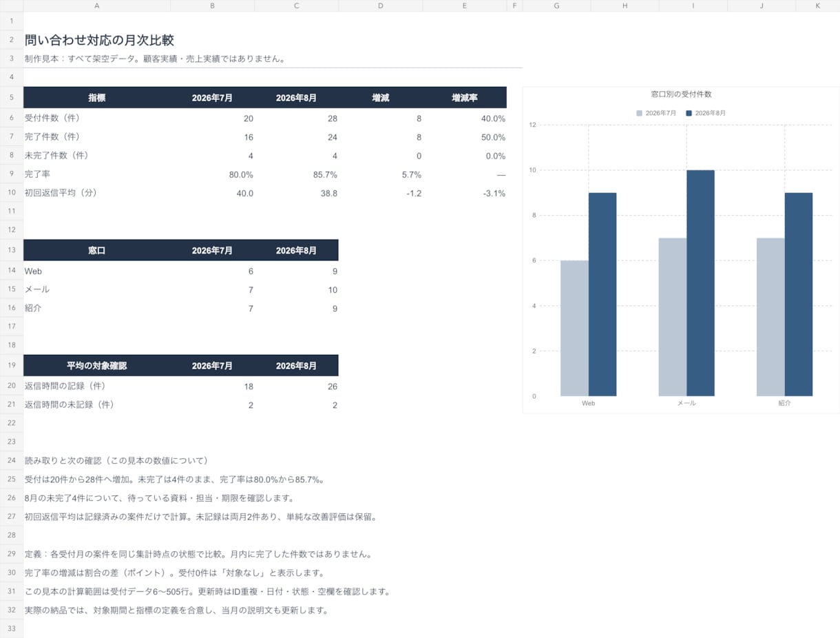Click the 18 value in 返信時間の記録 row
This screenshot has height=638, width=840.
(x=249, y=387)
